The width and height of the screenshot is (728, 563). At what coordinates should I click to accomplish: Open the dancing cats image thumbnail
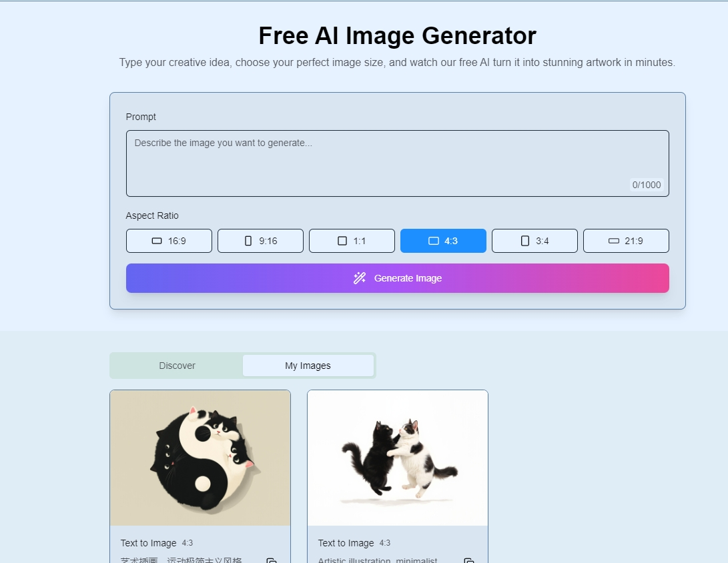point(398,458)
